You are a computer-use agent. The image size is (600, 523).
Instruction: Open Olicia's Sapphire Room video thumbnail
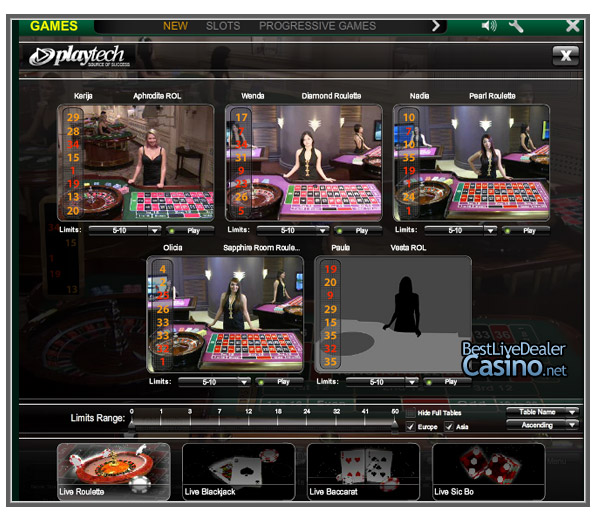(225, 314)
